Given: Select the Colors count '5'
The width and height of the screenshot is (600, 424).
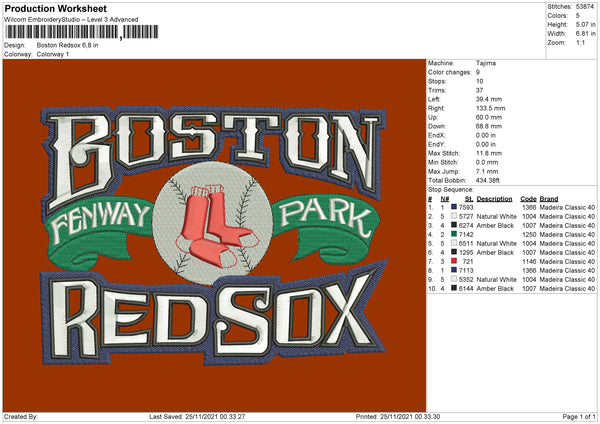Looking at the screenshot, I should pos(578,16).
